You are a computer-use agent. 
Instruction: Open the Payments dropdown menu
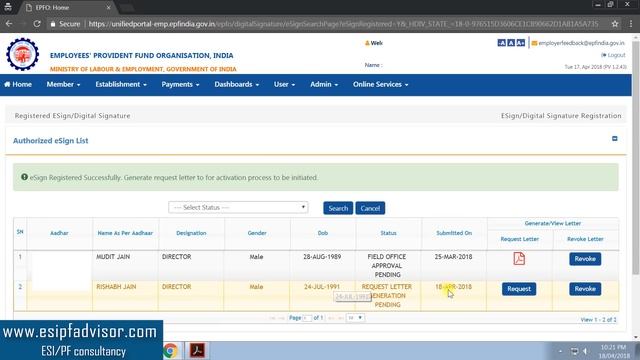180,84
